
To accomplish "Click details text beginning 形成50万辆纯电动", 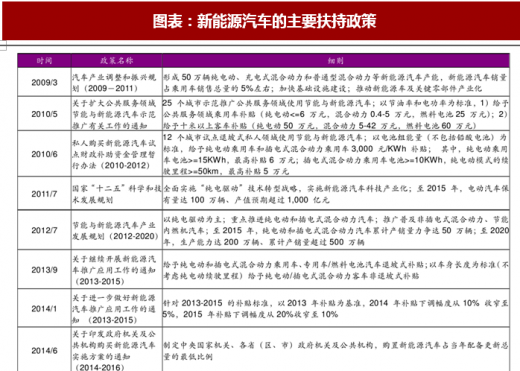I will pos(335,83).
